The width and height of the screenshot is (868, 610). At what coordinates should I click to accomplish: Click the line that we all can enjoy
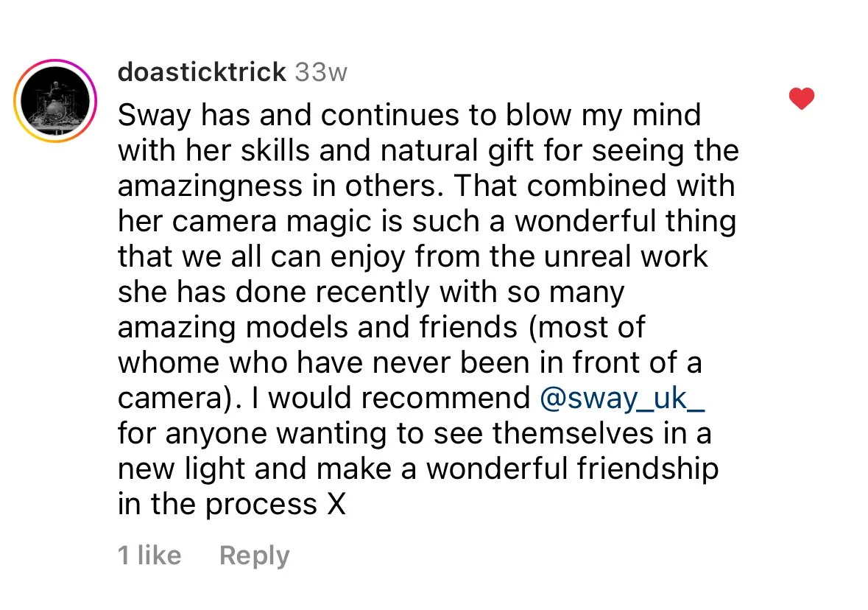point(412,257)
